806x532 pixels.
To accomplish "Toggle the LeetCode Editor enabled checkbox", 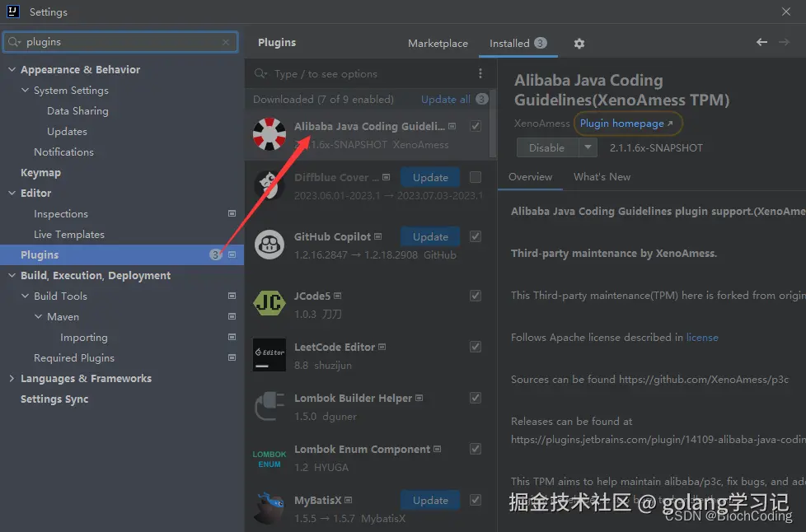I will 476,347.
